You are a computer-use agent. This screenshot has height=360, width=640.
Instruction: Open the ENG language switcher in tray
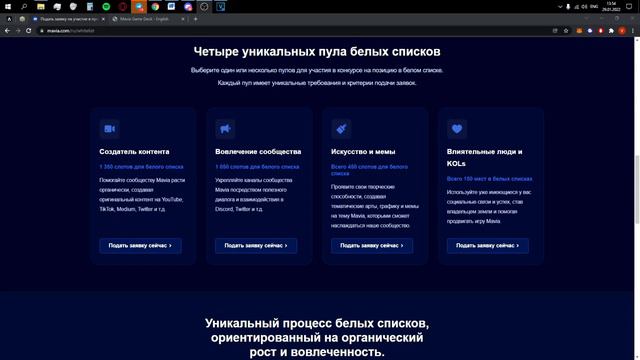coord(594,7)
